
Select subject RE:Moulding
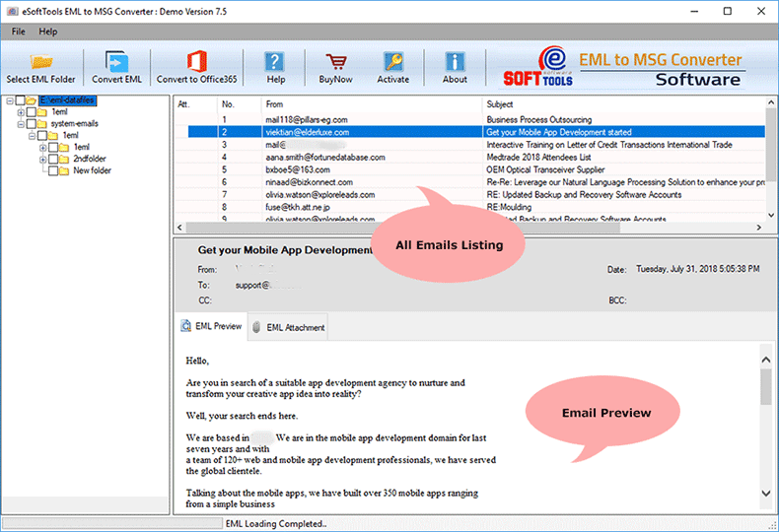point(509,207)
